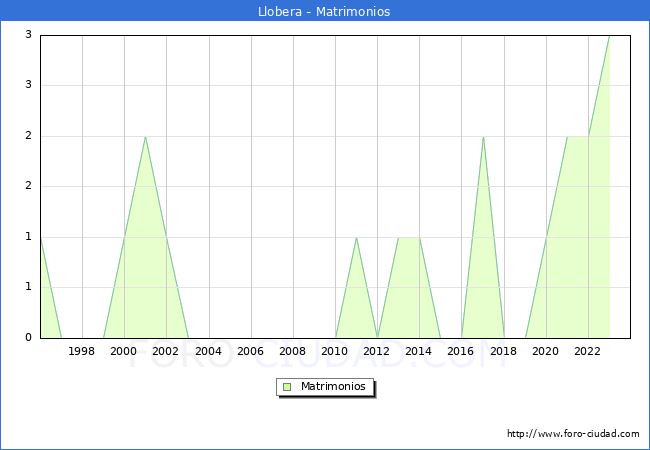Click the 2017 peak data point
Viewport: 650px width, 450px height.
483,137
